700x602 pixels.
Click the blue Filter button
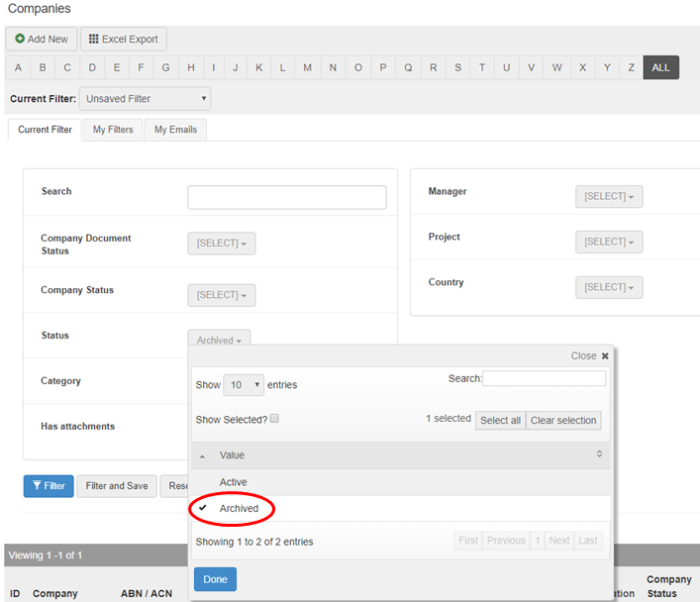click(x=49, y=486)
